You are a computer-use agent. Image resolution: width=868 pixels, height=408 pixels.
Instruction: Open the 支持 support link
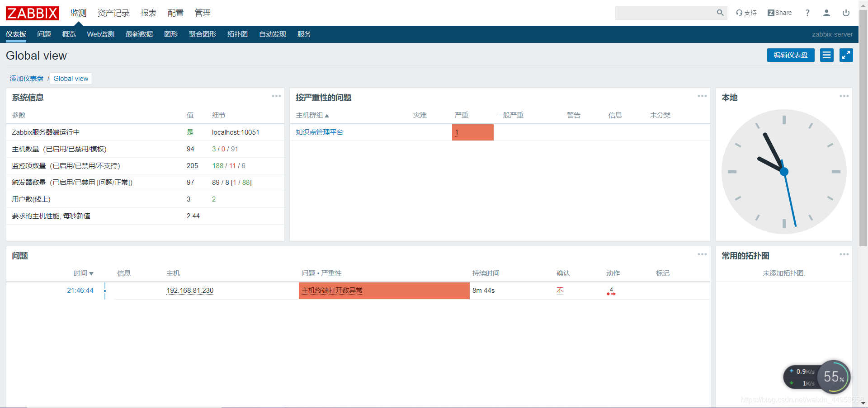coord(746,13)
